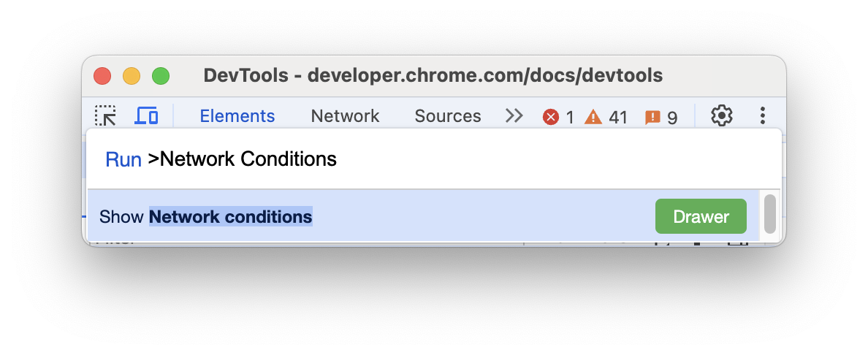Click the DevTools window title text
The height and width of the screenshot is (355, 868).
pos(433,76)
